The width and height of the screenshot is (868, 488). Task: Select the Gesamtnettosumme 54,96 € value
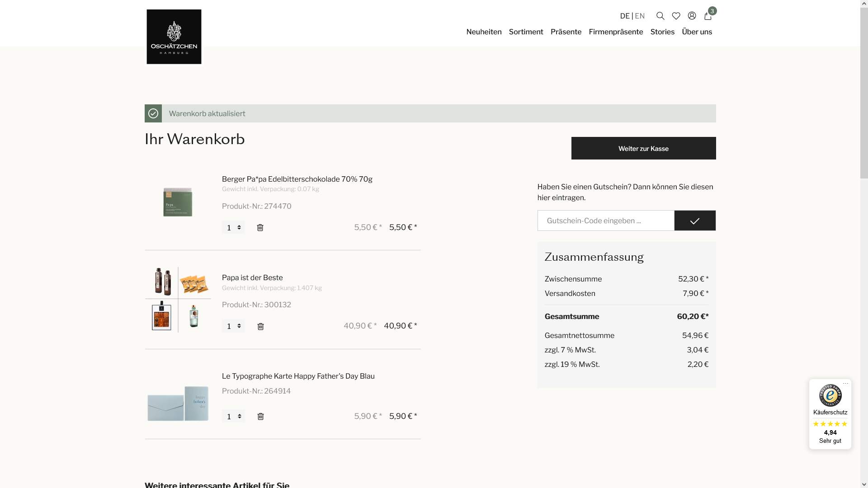695,335
